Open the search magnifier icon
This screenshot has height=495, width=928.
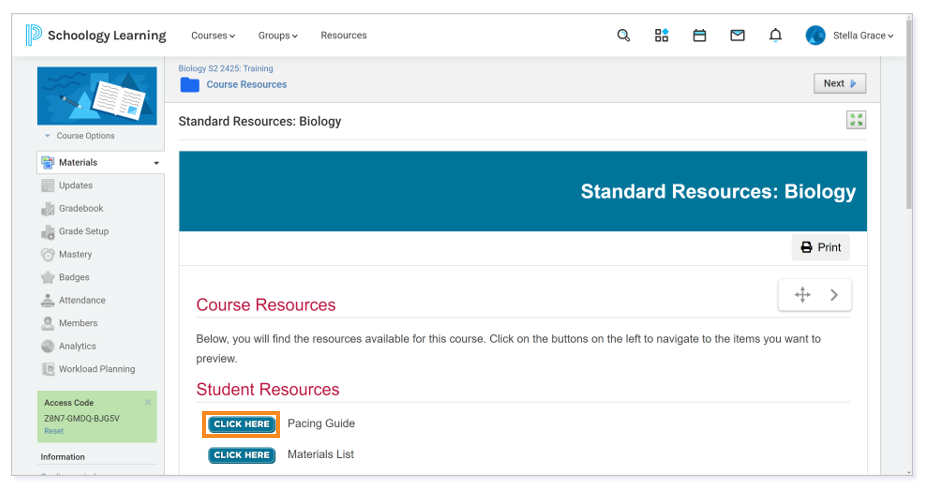pyautogui.click(x=623, y=36)
